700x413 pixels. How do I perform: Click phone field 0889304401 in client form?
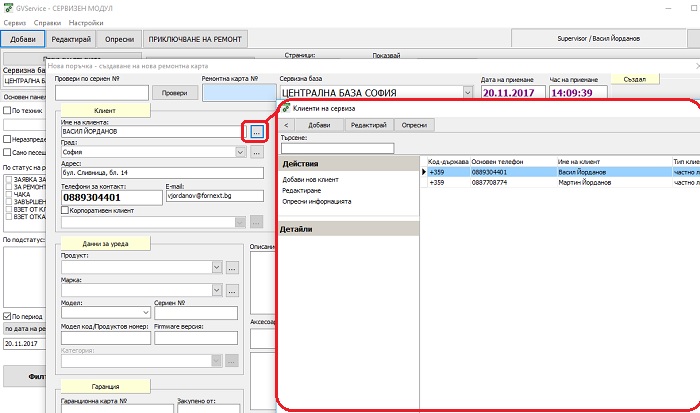click(112, 198)
